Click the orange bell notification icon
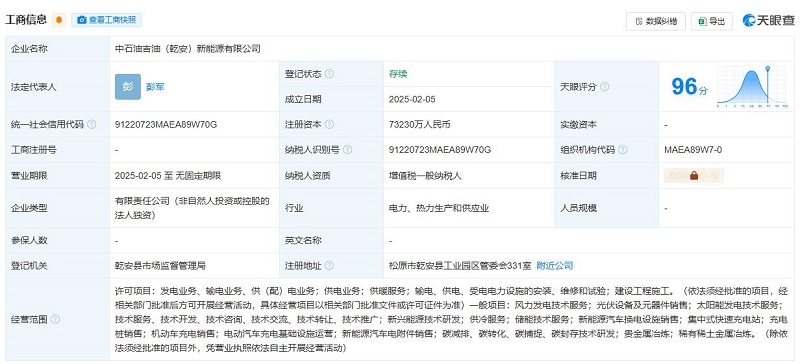The height and width of the screenshot is (364, 800). click(59, 20)
